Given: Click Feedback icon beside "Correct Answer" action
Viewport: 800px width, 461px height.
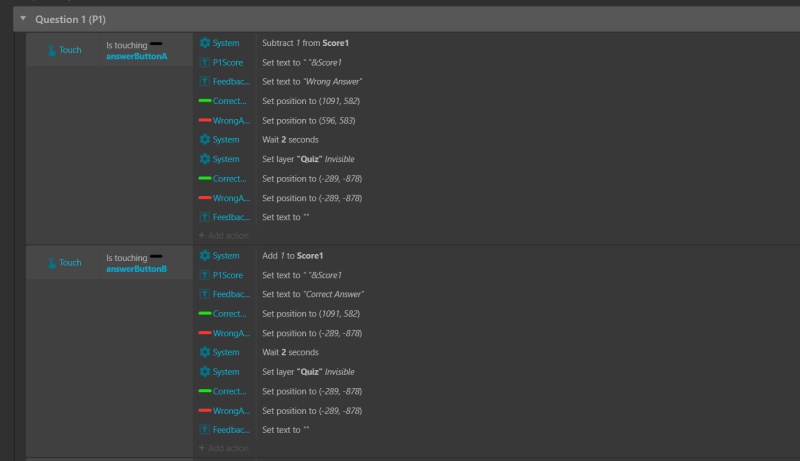Looking at the screenshot, I should click(205, 295).
